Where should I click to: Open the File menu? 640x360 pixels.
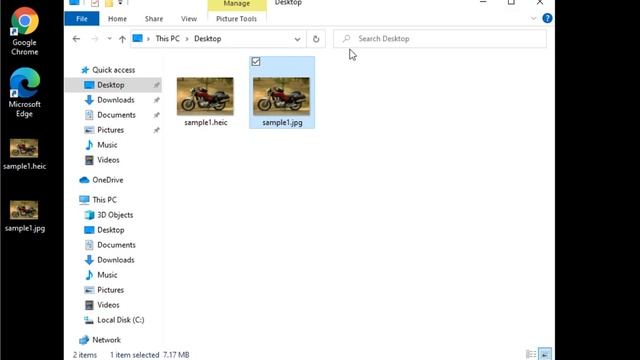tap(82, 19)
